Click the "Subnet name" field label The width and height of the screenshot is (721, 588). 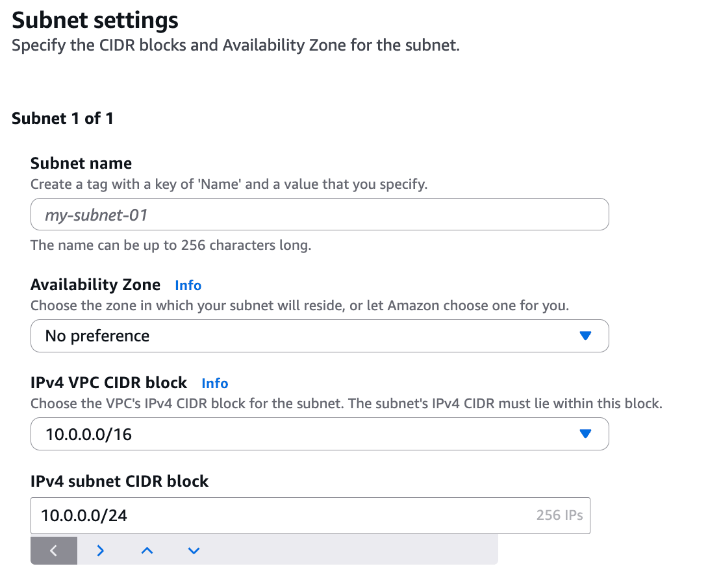(81, 163)
